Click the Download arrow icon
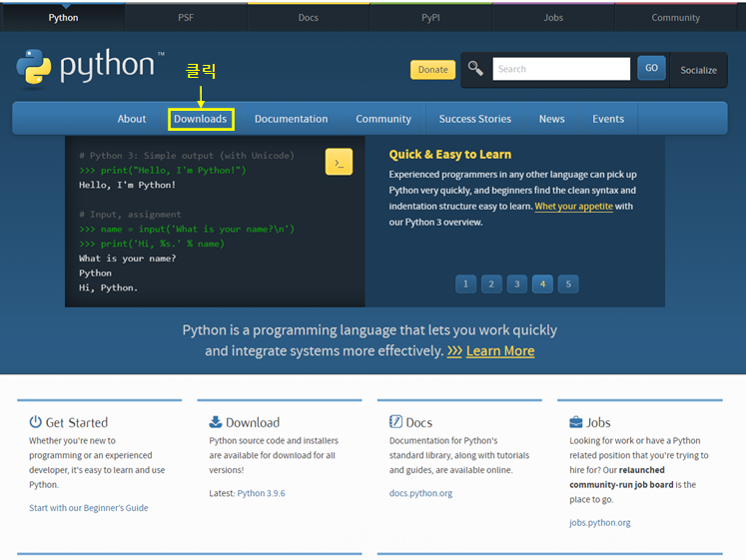The height and width of the screenshot is (560, 746). point(216,421)
